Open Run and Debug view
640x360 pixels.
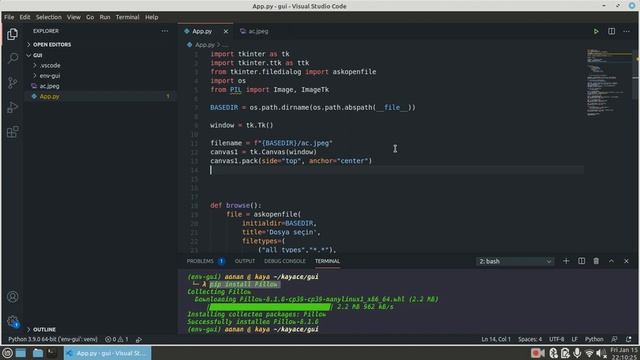[13, 107]
